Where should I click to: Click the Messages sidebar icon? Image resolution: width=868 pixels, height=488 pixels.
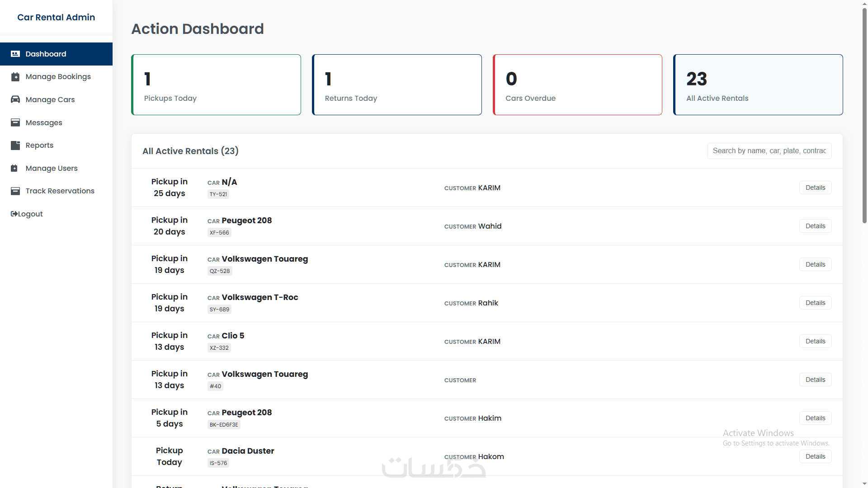coord(15,122)
